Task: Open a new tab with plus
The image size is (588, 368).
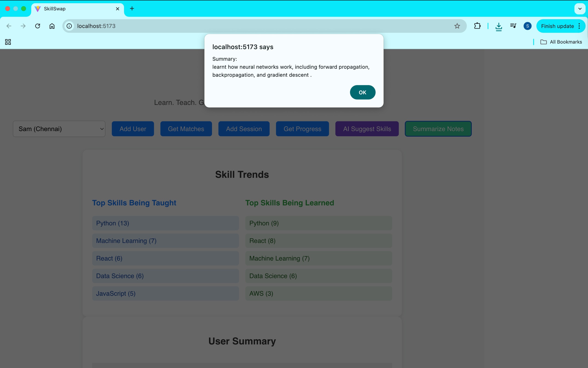Action: point(132,9)
